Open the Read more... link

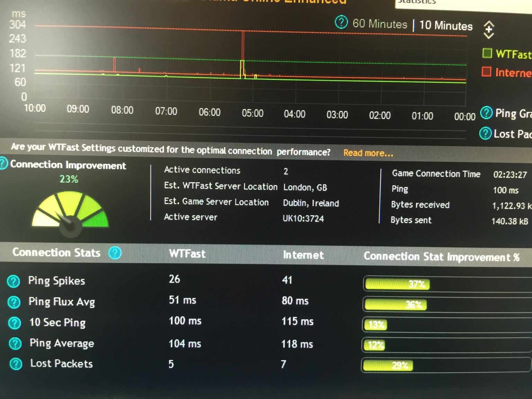click(x=368, y=153)
